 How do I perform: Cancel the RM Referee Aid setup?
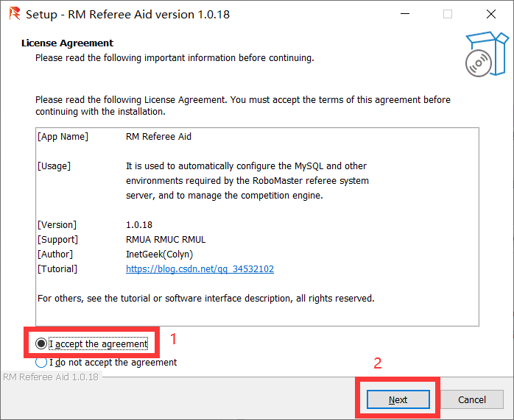[x=472, y=399]
